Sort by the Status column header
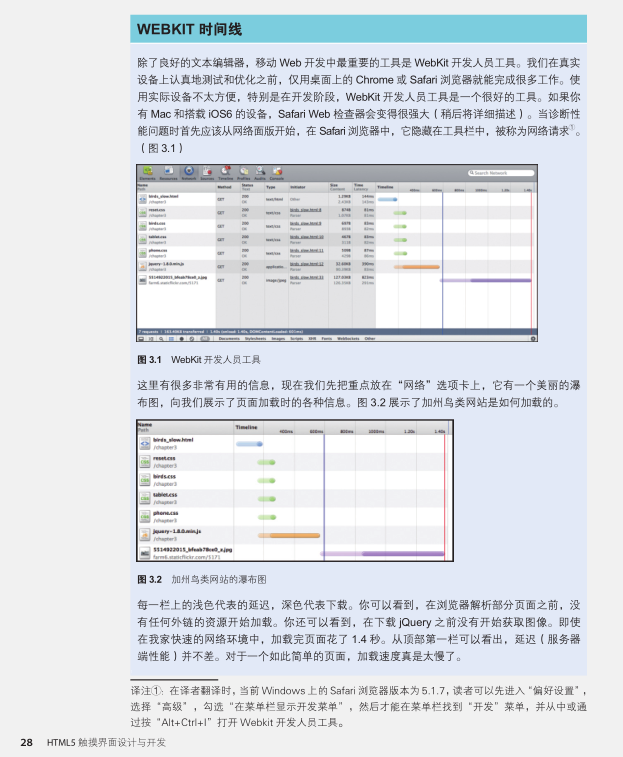Screen dimensions: 623x757 253,187
